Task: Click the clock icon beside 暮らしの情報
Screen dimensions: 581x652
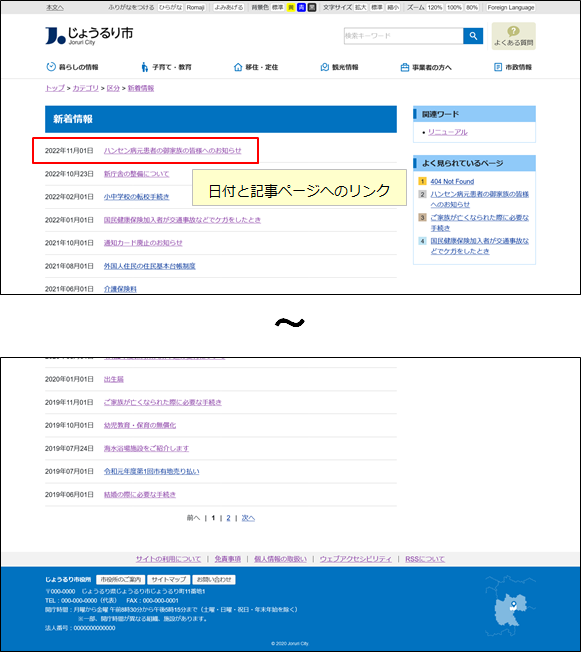Action: 51,67
